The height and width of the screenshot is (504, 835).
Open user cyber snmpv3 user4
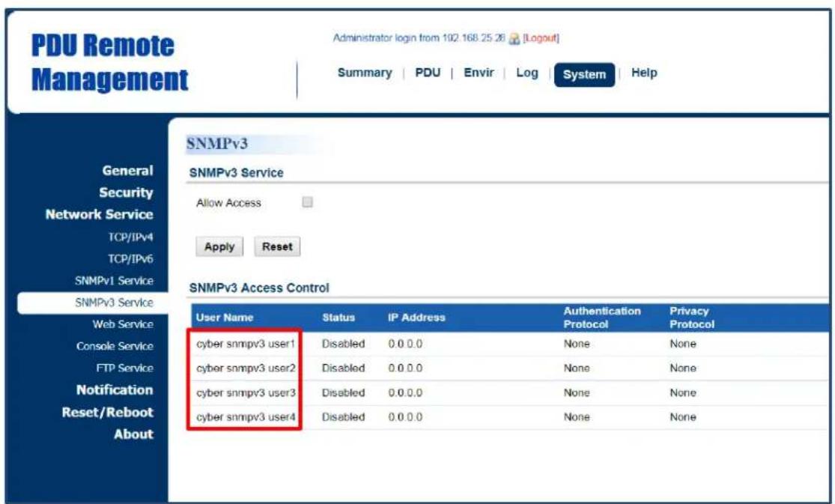coord(246,417)
